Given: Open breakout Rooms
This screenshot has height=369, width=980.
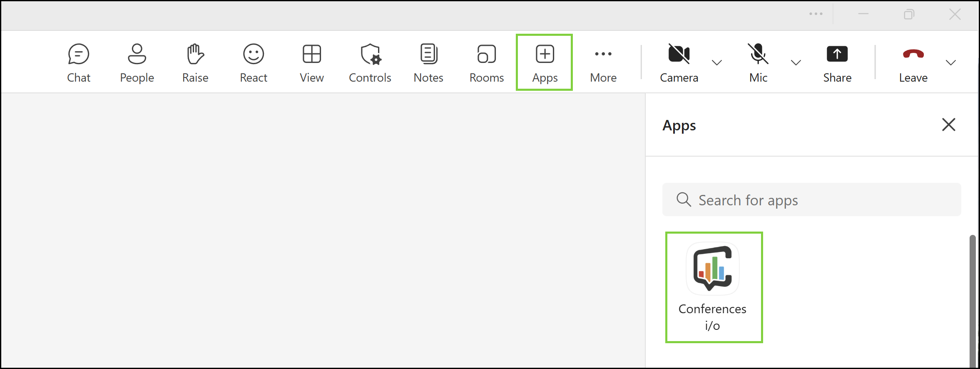Looking at the screenshot, I should tap(487, 63).
